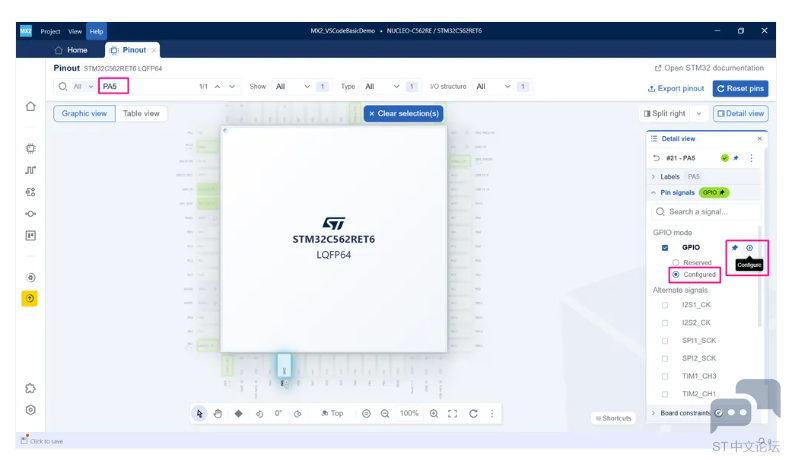The image size is (789, 462).
Task: Click the Detail view button
Action: [741, 114]
